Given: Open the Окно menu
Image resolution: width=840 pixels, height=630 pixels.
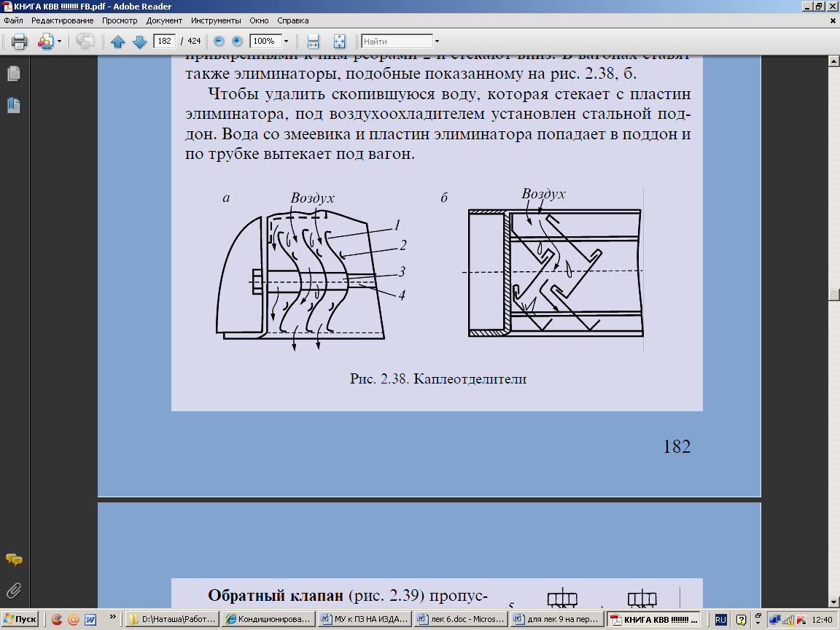Looking at the screenshot, I should (259, 20).
